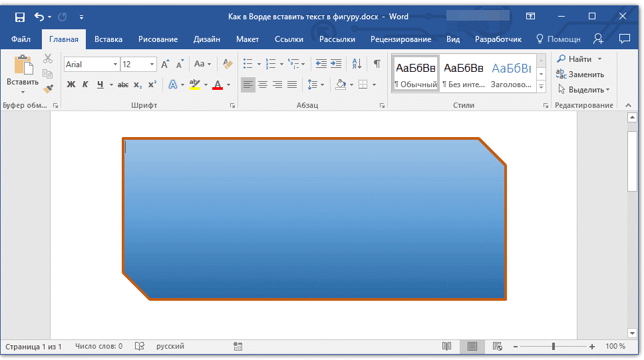
Task: Click inside the blue shape
Action: pyautogui.click(x=313, y=220)
